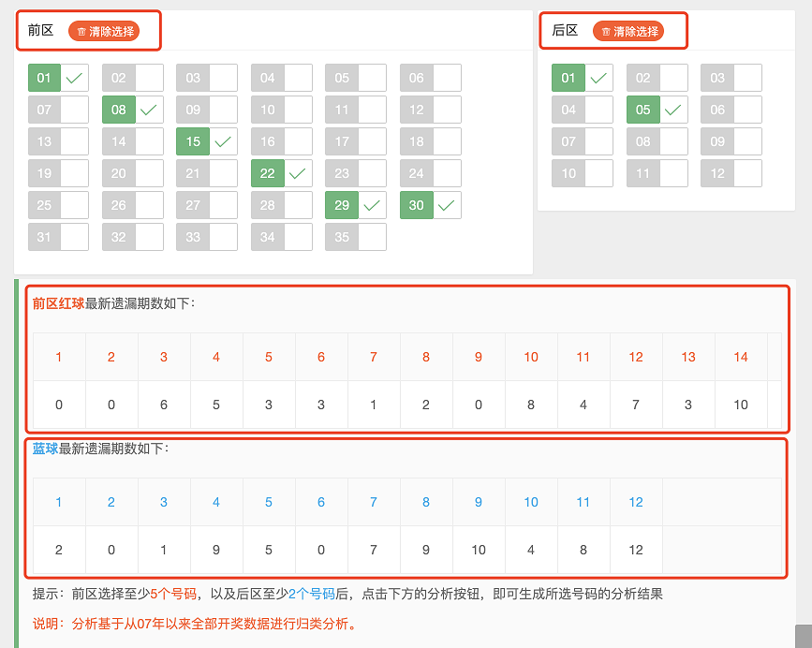812x648 pixels.
Task: Click vertical scrollbar at bottom right
Action: (x=804, y=636)
